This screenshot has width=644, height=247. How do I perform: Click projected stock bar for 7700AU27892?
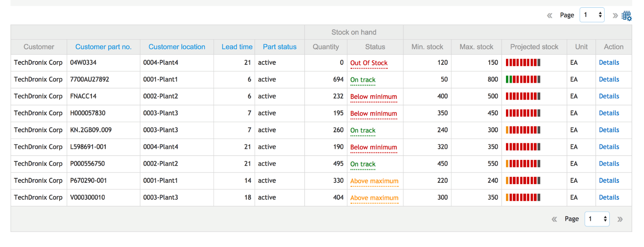tap(523, 79)
